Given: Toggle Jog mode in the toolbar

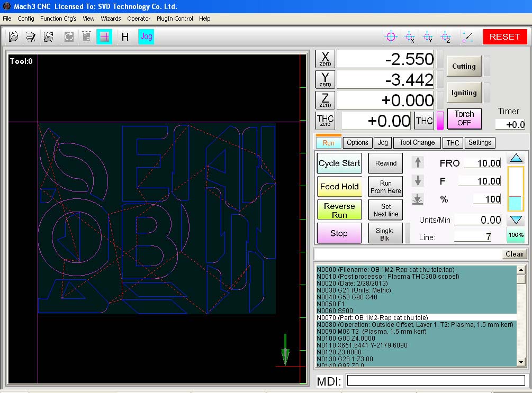Looking at the screenshot, I should pyautogui.click(x=146, y=36).
